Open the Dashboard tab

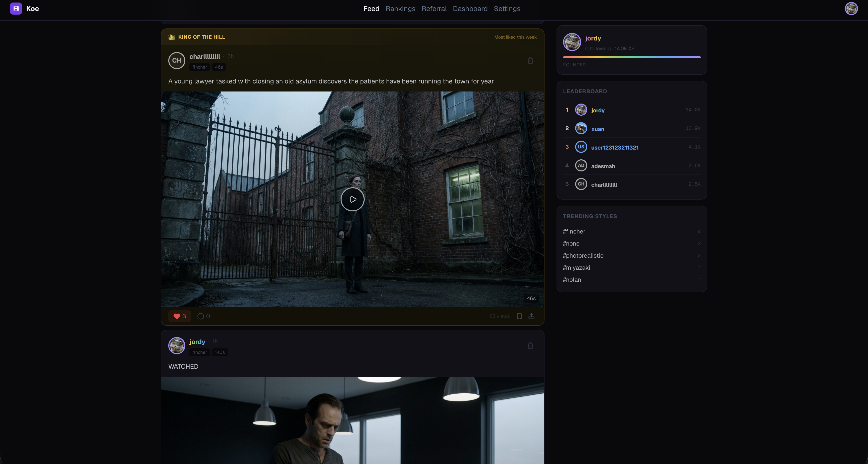(470, 9)
